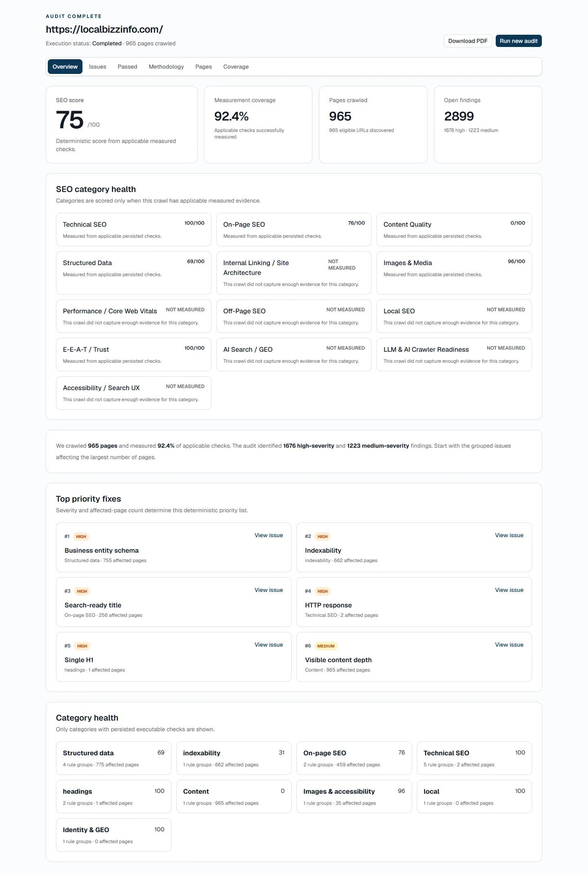Show the Coverage tab
The width and height of the screenshot is (588, 875).
(236, 67)
